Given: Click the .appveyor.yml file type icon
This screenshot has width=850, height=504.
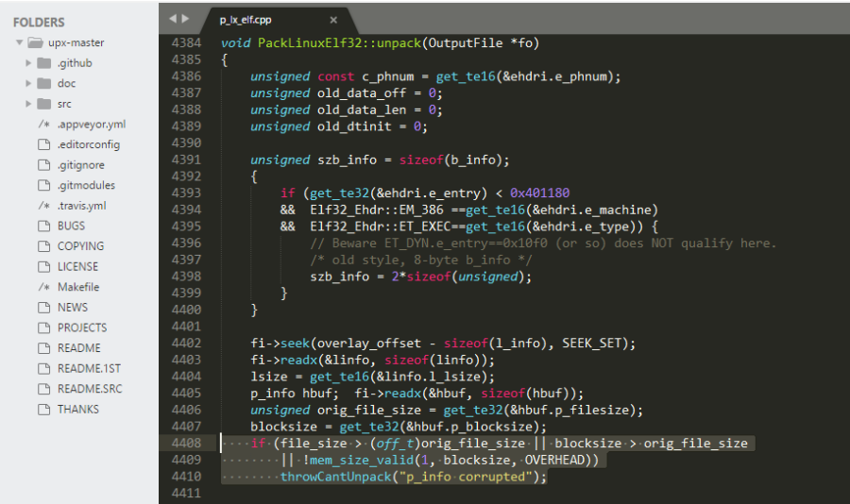Looking at the screenshot, I should (x=43, y=125).
